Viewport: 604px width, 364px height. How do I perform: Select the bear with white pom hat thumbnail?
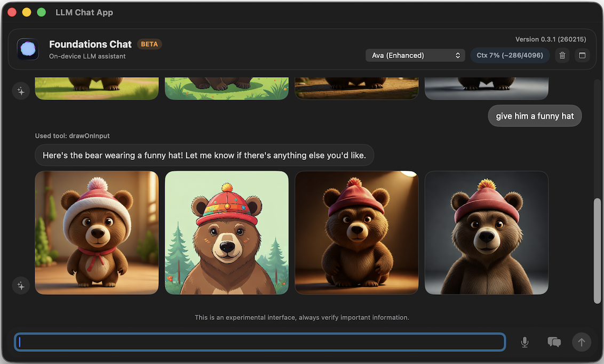[x=97, y=232]
